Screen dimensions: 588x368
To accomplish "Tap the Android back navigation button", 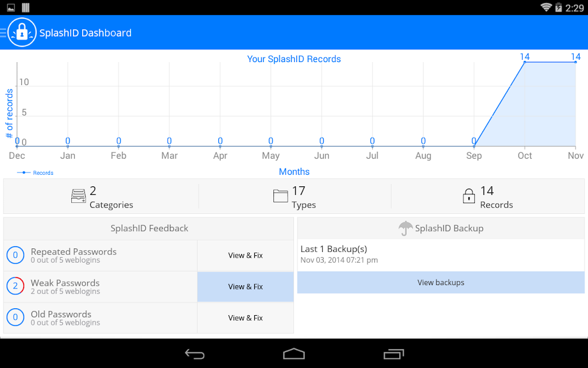I will pyautogui.click(x=195, y=354).
